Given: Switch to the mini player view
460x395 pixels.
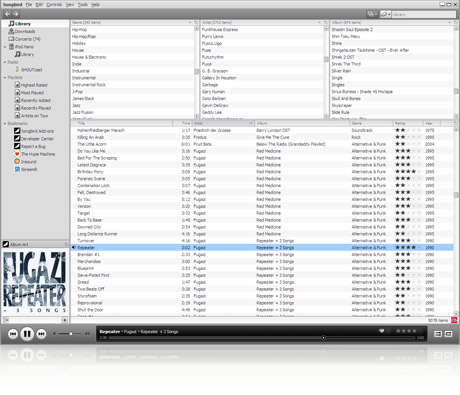Looking at the screenshot, I should coord(438,334).
